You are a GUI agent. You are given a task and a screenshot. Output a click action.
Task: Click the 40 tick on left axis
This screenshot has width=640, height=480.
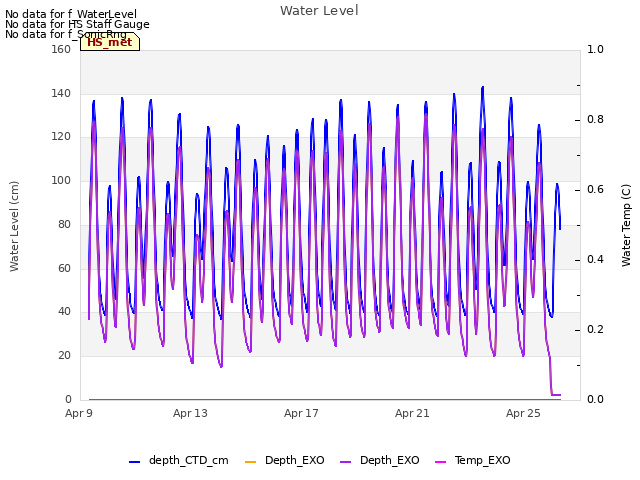click(64, 311)
